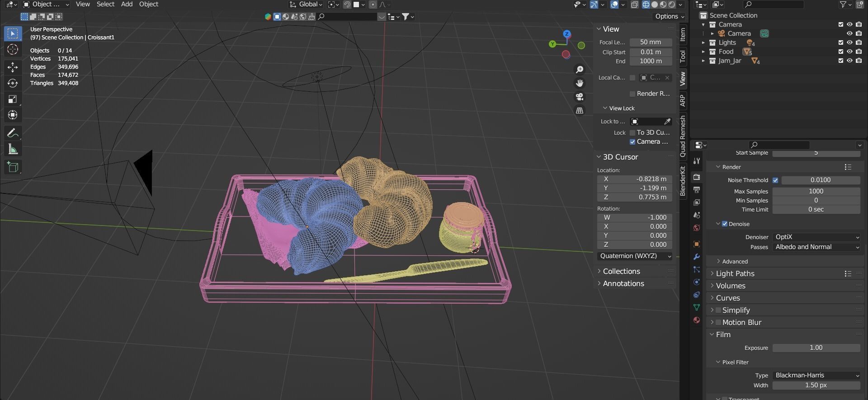Switch viewport to wireframe shading
Image resolution: width=868 pixels, height=400 pixels.
click(646, 5)
